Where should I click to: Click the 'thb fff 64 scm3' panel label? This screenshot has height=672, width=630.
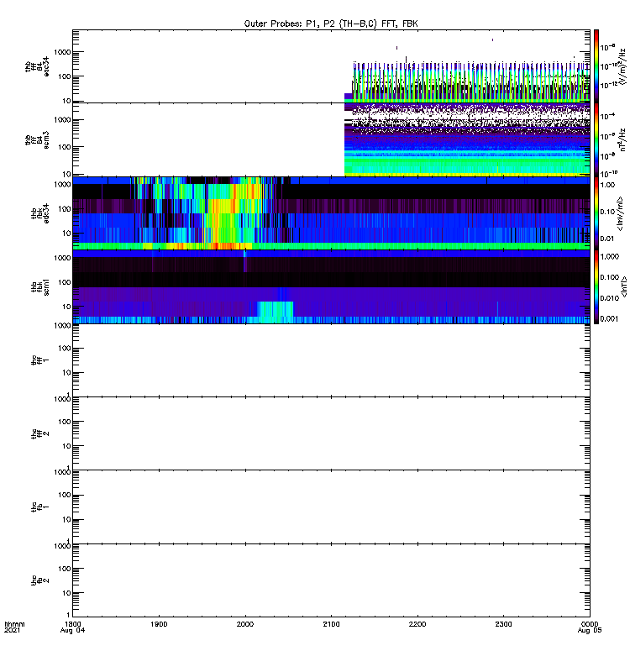coord(37,139)
